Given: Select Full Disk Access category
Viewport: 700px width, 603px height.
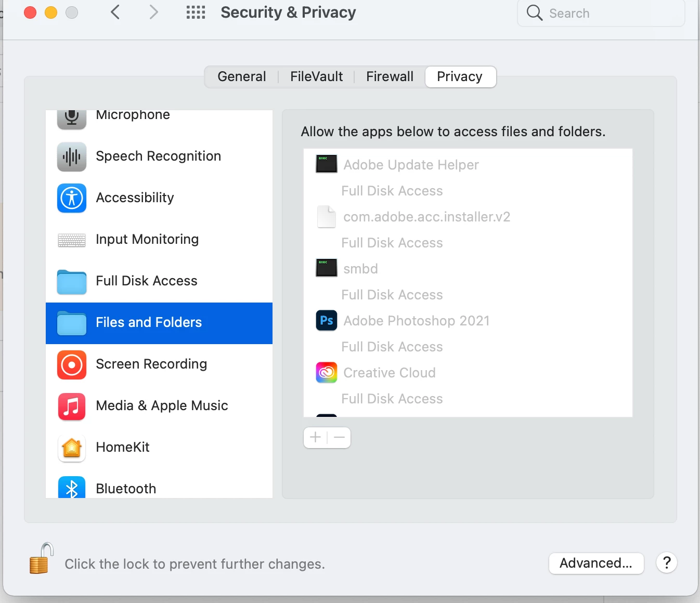Looking at the screenshot, I should point(159,281).
